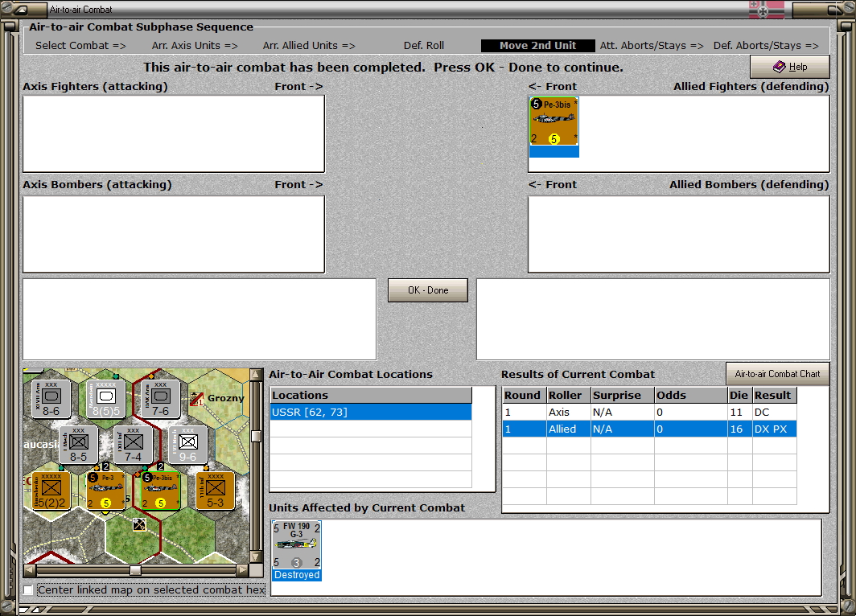Screen dimensions: 856x616
Task: Click the Surprise column header
Action: [x=623, y=395]
